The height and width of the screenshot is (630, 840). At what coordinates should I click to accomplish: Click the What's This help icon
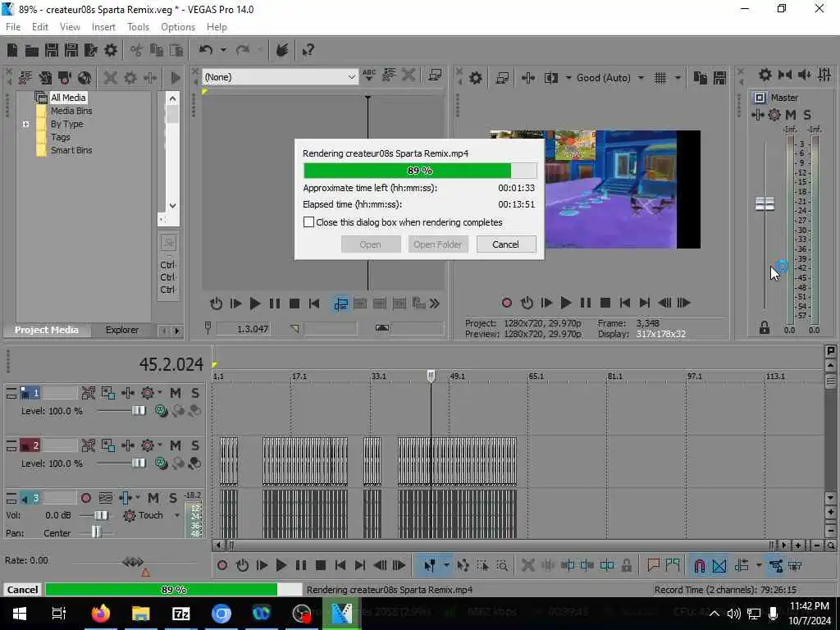click(308, 50)
